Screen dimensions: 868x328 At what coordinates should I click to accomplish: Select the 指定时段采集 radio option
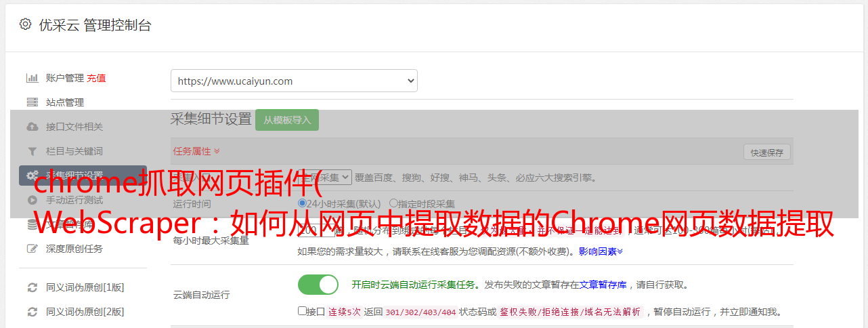tap(393, 203)
